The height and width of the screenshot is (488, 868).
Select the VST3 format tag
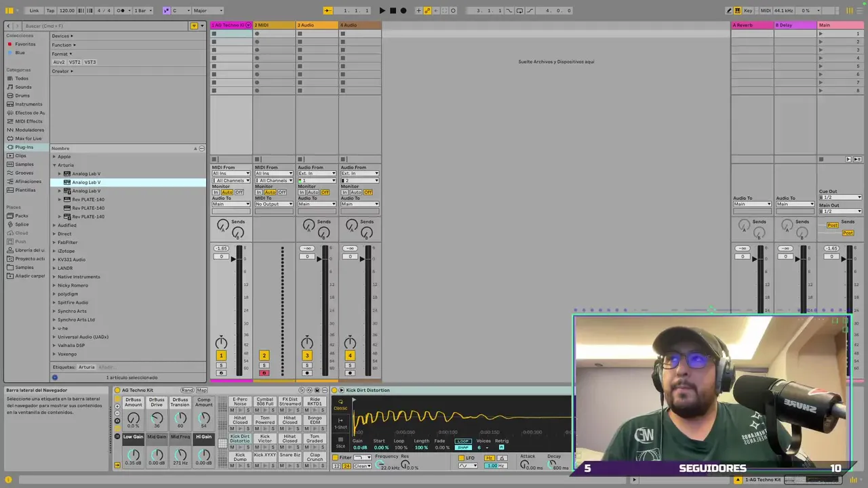90,62
